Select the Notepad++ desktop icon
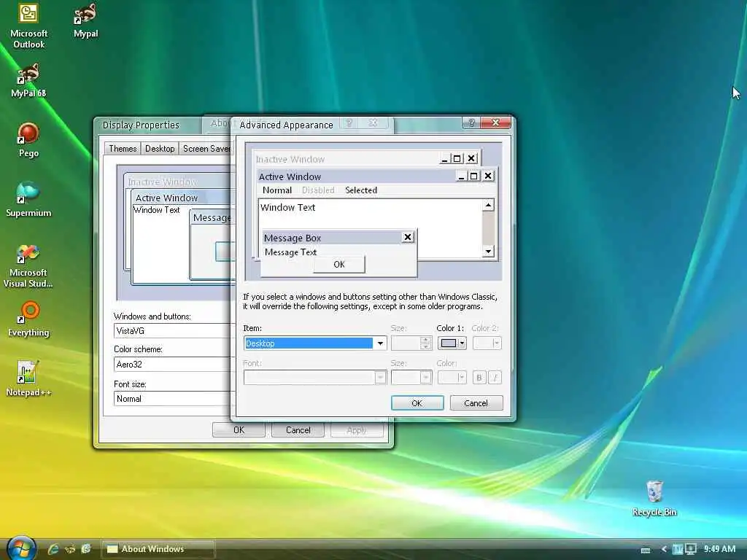The height and width of the screenshot is (560, 747). tap(28, 378)
